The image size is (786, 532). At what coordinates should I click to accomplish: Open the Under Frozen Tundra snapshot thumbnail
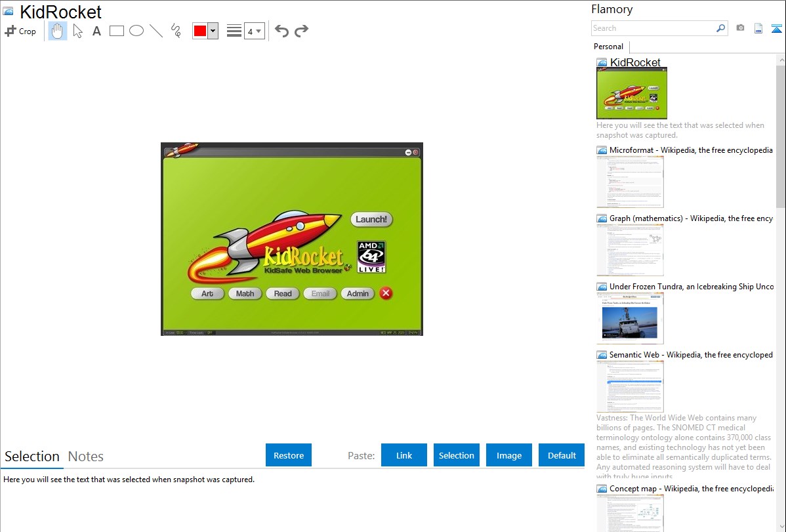(x=630, y=318)
